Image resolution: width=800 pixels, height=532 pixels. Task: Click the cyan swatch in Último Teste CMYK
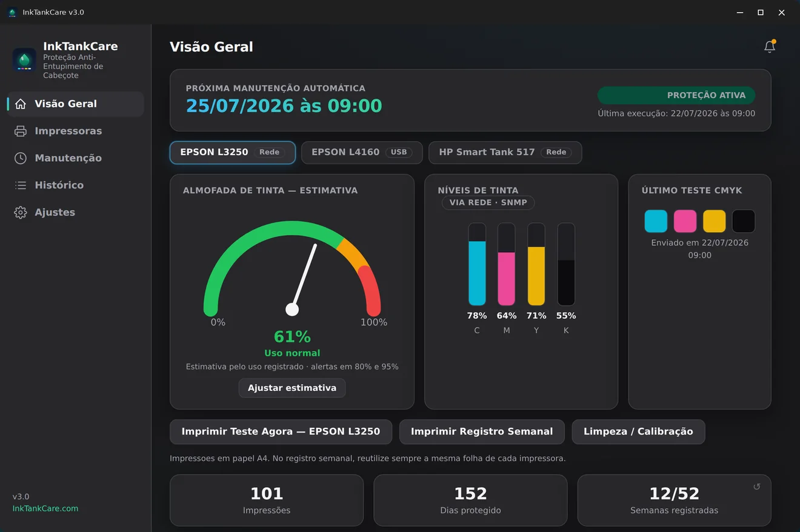tap(656, 221)
